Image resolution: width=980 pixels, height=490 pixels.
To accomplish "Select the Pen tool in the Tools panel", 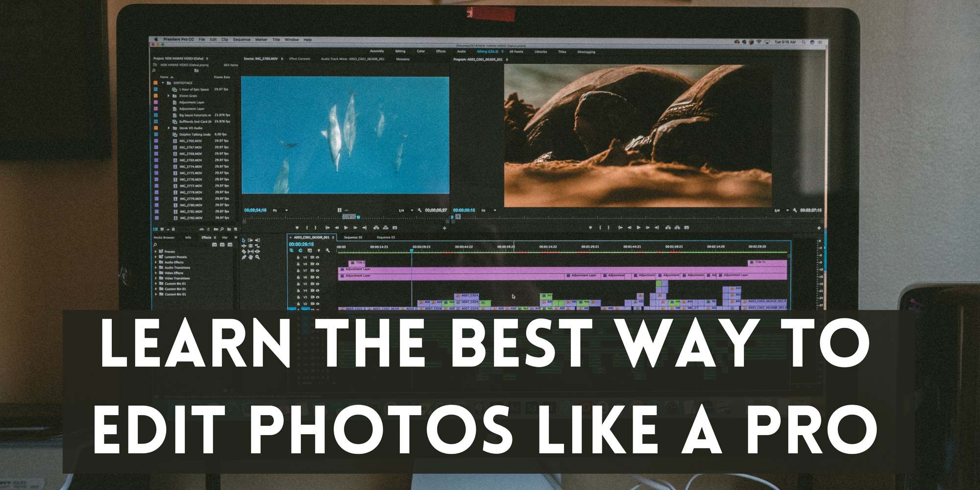I will click(244, 257).
